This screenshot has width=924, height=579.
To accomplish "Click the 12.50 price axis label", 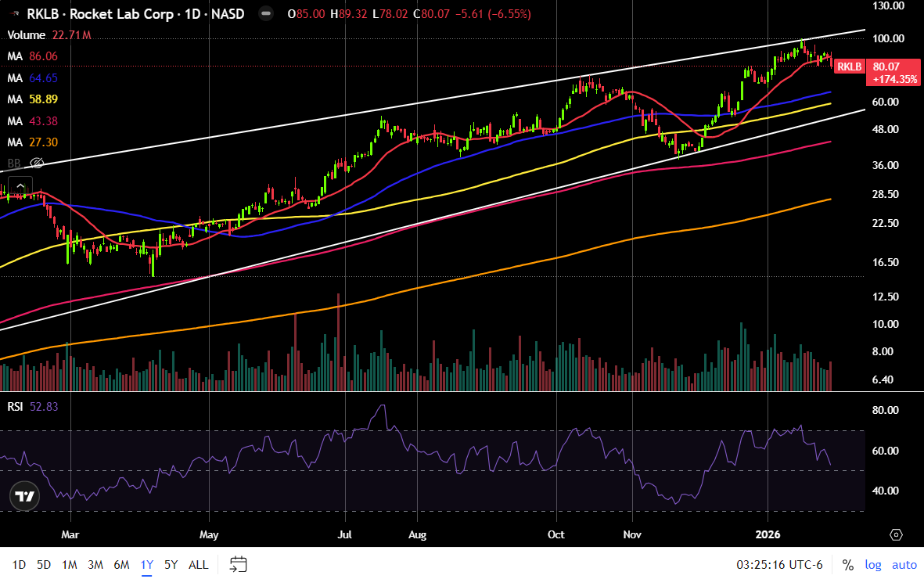I will click(x=885, y=297).
